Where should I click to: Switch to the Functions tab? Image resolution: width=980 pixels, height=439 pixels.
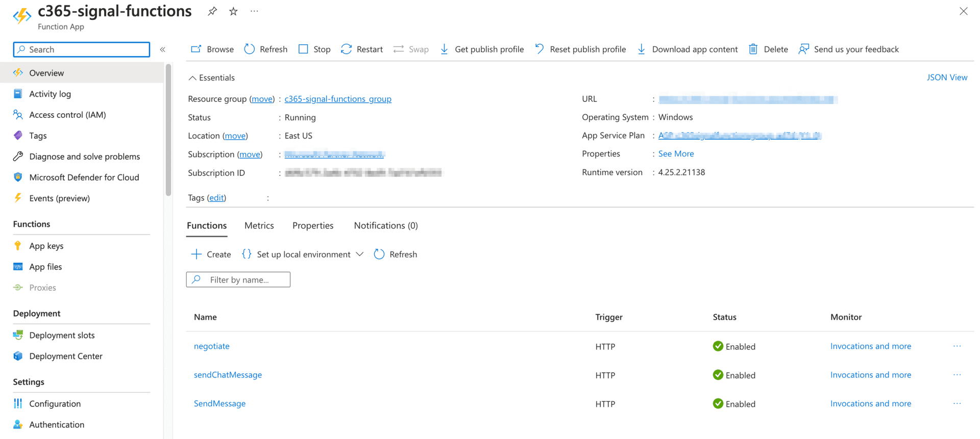pos(207,225)
